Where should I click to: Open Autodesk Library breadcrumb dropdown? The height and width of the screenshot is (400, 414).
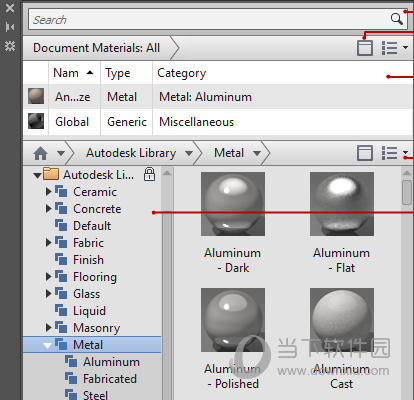[x=189, y=153]
